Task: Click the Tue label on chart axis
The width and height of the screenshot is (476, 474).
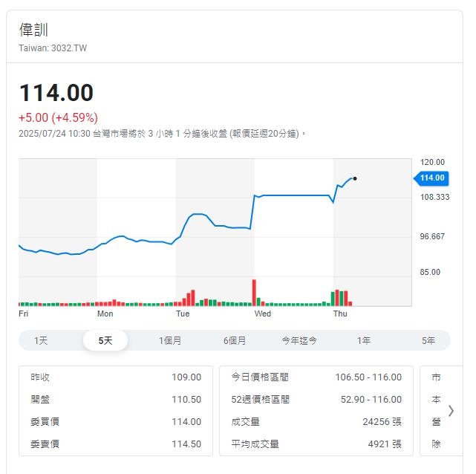Action: [183, 314]
